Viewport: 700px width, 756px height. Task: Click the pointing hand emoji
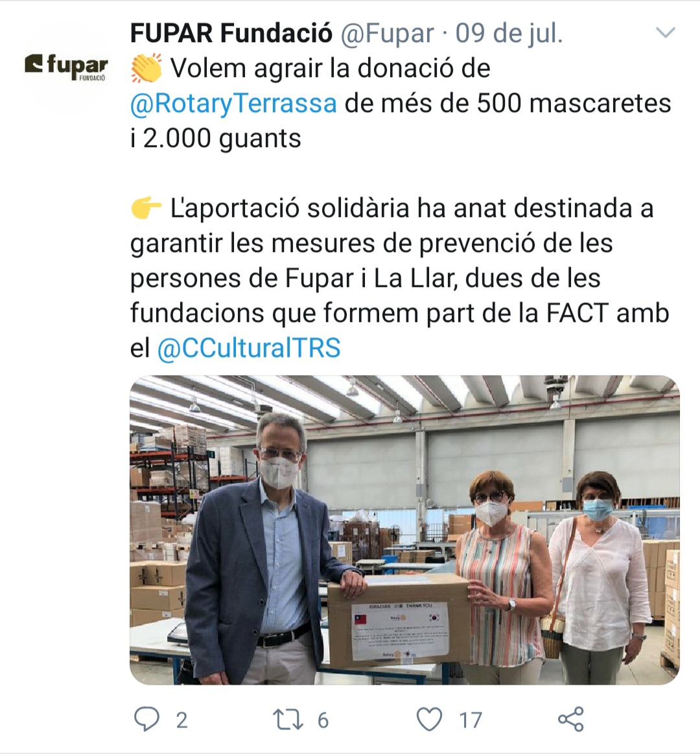[146, 209]
